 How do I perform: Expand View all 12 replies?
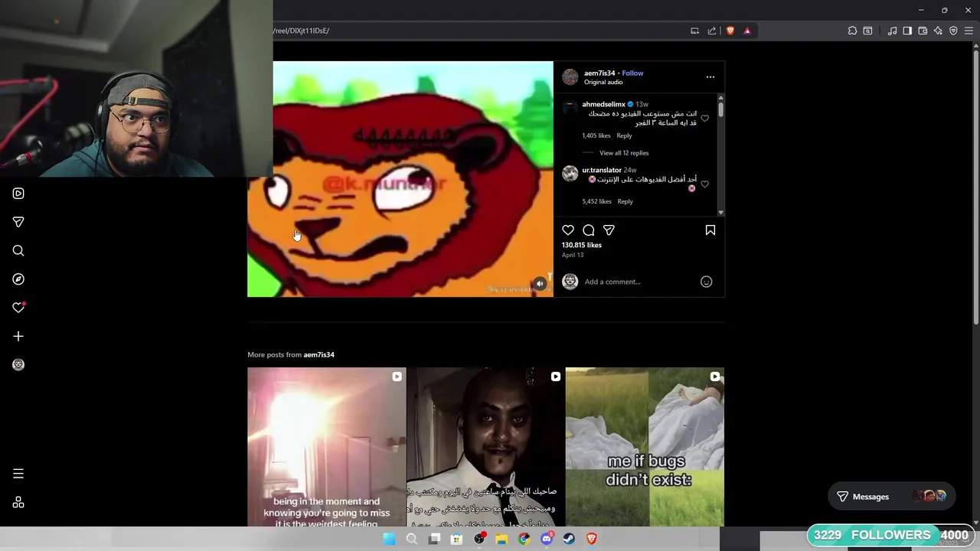(624, 153)
